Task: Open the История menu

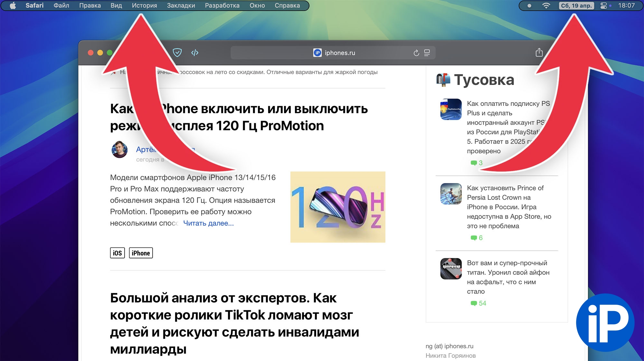Action: pyautogui.click(x=144, y=5)
